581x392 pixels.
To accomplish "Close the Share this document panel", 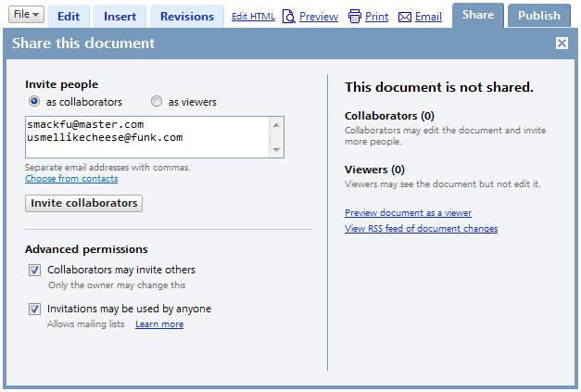I will click(x=562, y=44).
